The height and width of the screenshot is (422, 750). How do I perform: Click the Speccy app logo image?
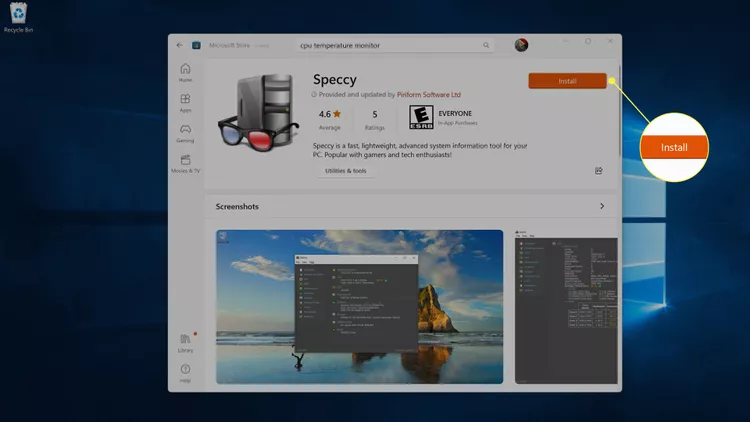[x=258, y=113]
